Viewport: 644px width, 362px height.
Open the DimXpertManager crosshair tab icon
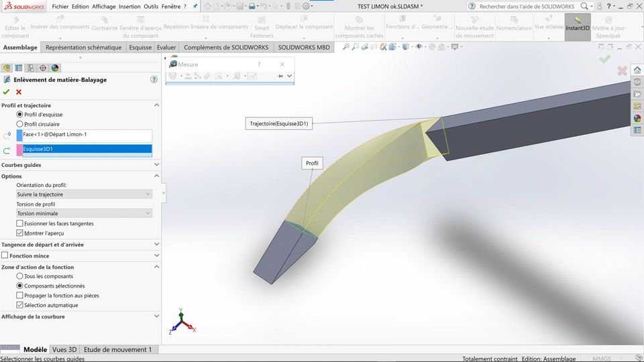point(43,68)
